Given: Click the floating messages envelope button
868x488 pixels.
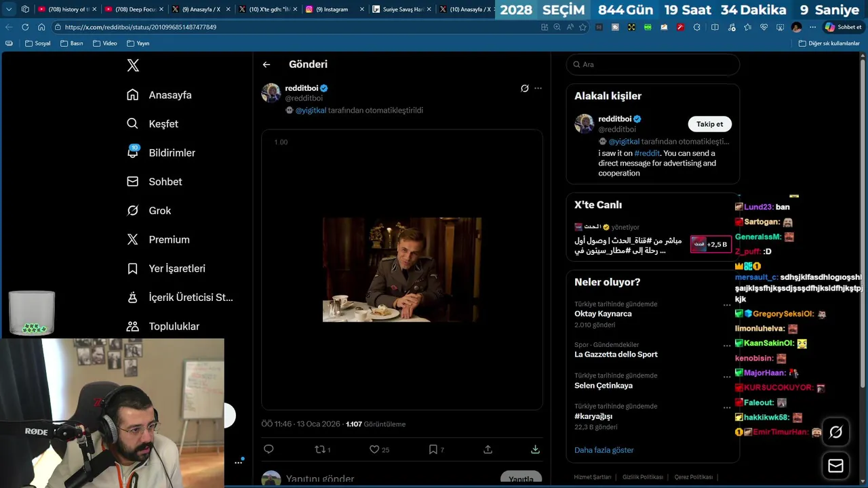Looking at the screenshot, I should point(835,466).
